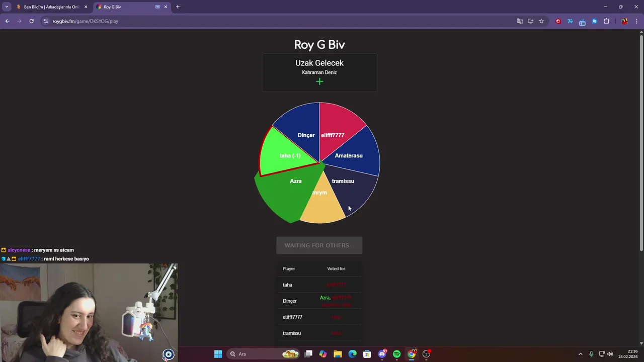This screenshot has height=362, width=644.
Task: Click the microphone icon in the system tray
Action: pos(591,354)
